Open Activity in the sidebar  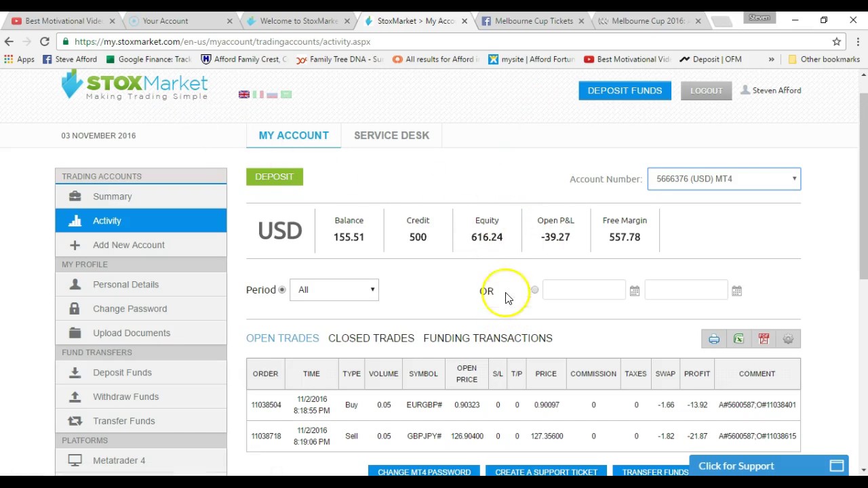pyautogui.click(x=141, y=221)
